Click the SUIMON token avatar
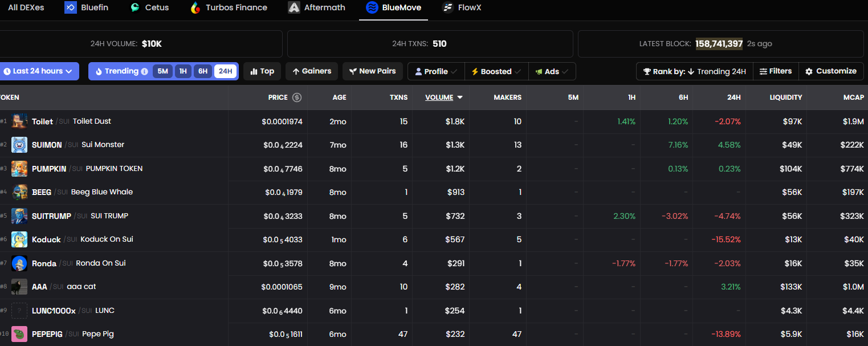The width and height of the screenshot is (868, 346). (19, 145)
